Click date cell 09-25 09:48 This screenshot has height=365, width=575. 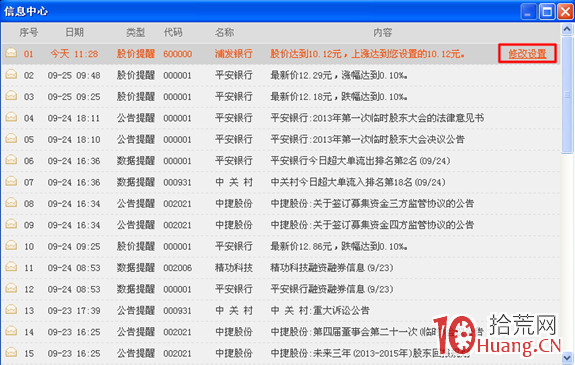pos(74,75)
